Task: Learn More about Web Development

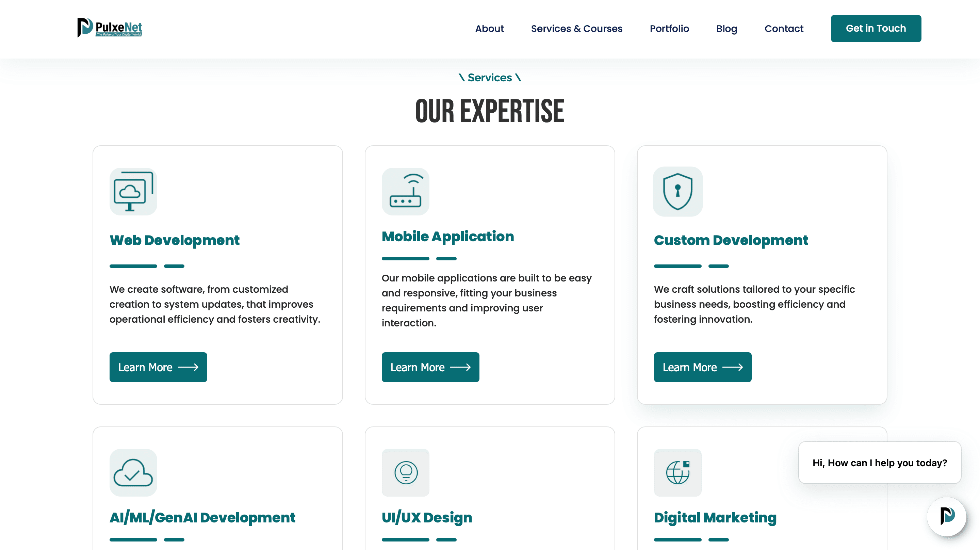Action: tap(158, 367)
